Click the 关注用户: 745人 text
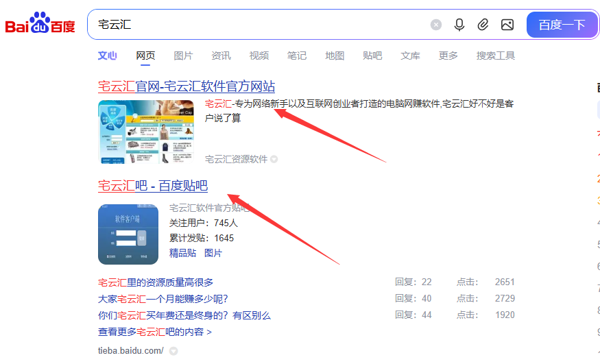 [204, 223]
